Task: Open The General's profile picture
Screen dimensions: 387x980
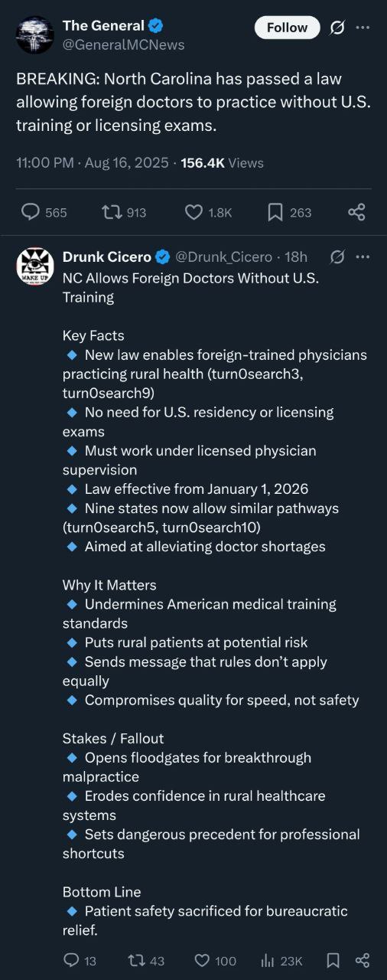Action: coord(35,34)
